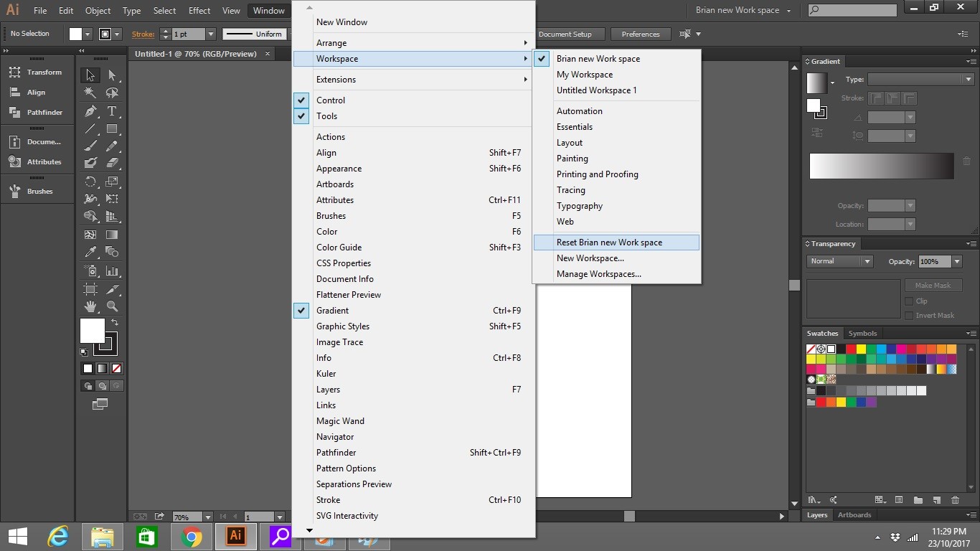980x551 pixels.
Task: Switch to the Symbols tab
Action: coord(862,334)
